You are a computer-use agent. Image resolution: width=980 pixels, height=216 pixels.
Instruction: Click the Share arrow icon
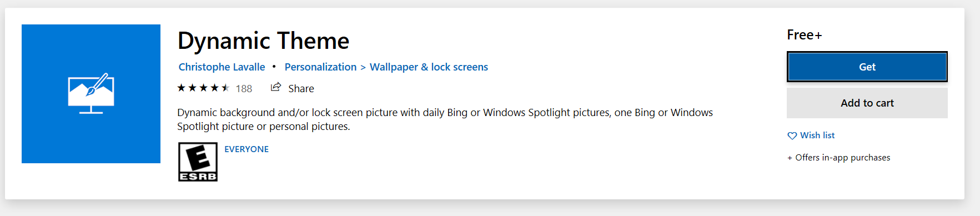point(276,87)
